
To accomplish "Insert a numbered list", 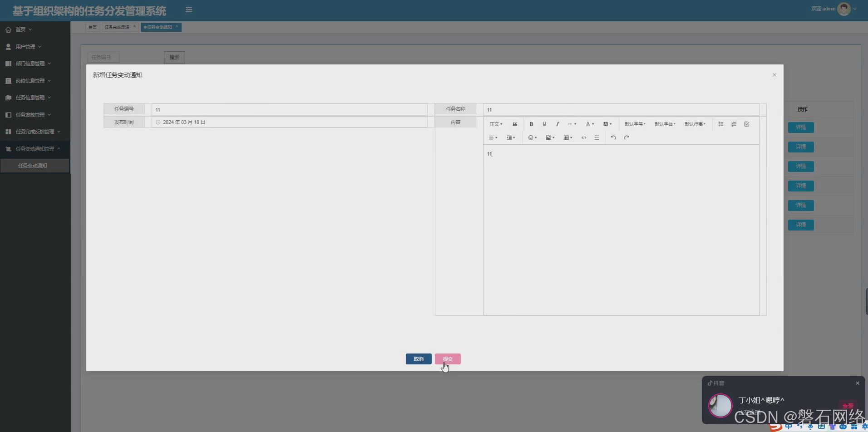I will pyautogui.click(x=734, y=124).
